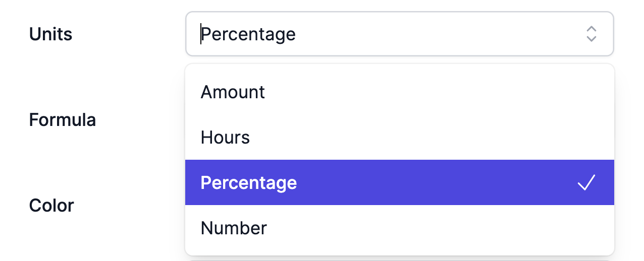
Task: Choose the highlighted Percentage option
Action: (400, 182)
